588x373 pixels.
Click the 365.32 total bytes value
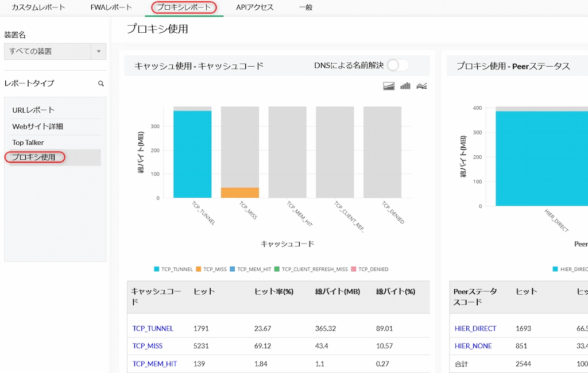(x=326, y=328)
